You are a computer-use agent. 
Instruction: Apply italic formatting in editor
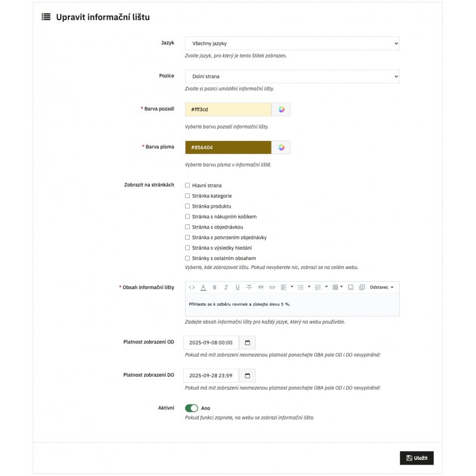226,287
